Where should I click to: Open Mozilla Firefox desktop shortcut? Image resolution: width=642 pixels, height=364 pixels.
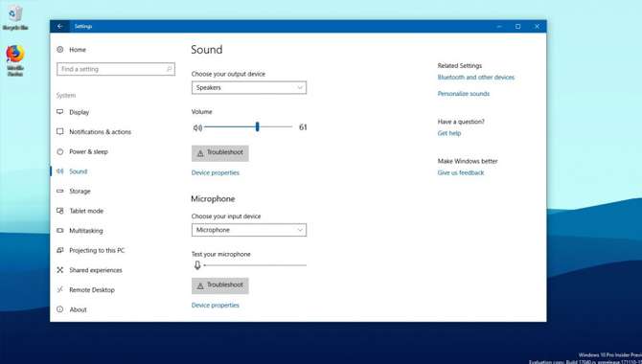pos(15,60)
